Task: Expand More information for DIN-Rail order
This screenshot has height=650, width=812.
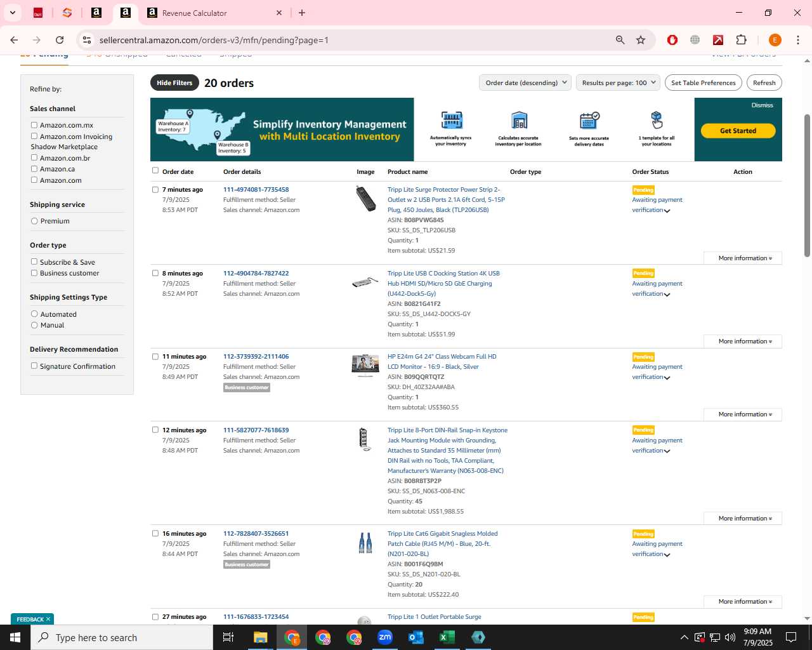Action: [743, 519]
